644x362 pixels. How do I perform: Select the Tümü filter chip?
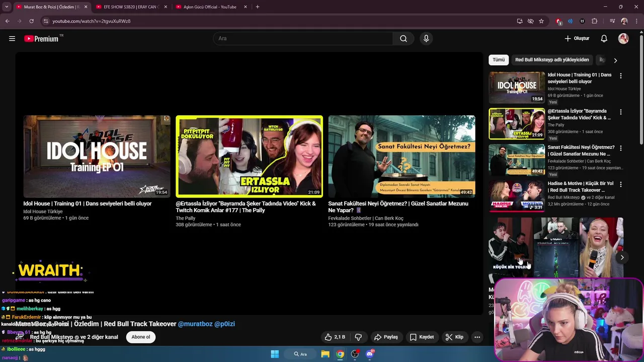tap(499, 60)
